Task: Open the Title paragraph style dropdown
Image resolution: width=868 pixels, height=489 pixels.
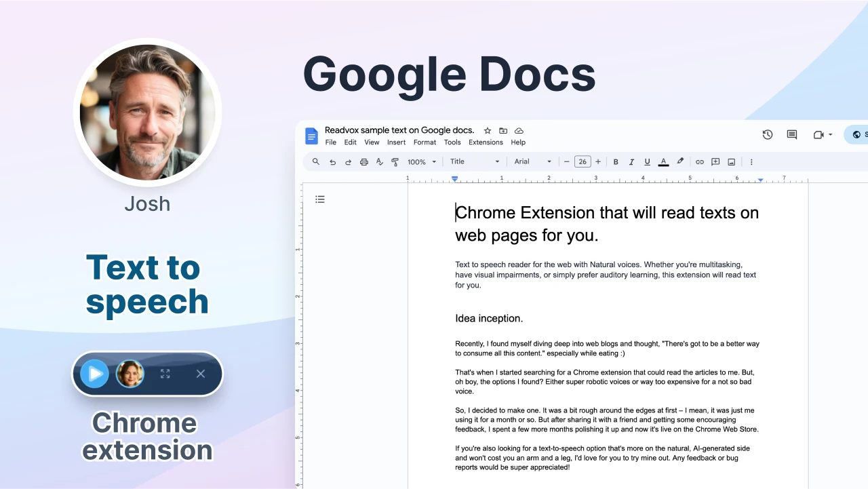Action: tap(475, 162)
